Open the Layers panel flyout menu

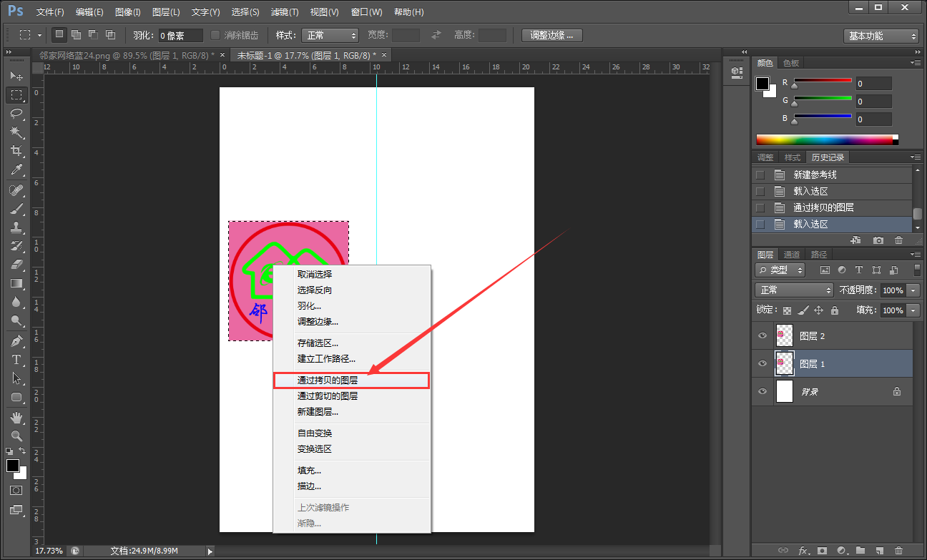pos(915,254)
